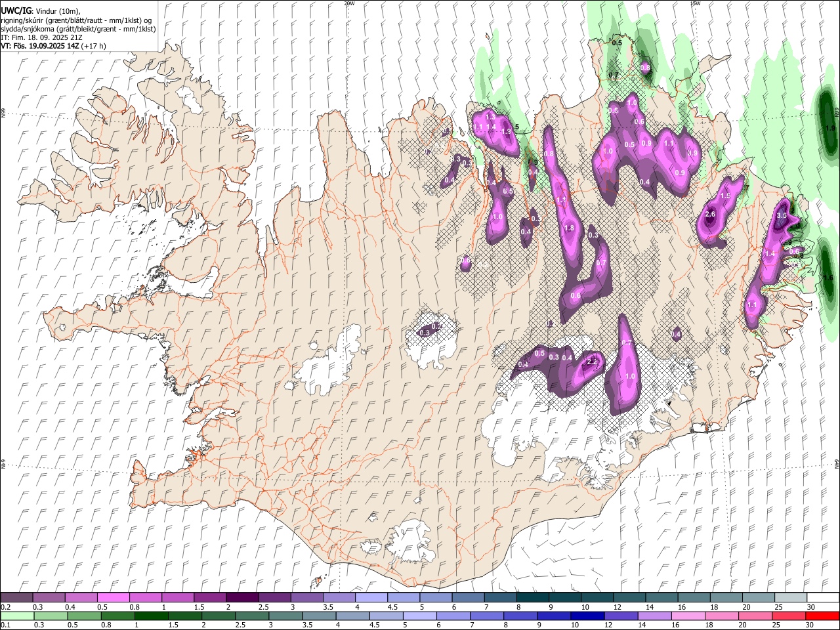
Task: Click the 'IT: Fim. 18. 09. 2025 21Z' text
Action: click(x=40, y=37)
